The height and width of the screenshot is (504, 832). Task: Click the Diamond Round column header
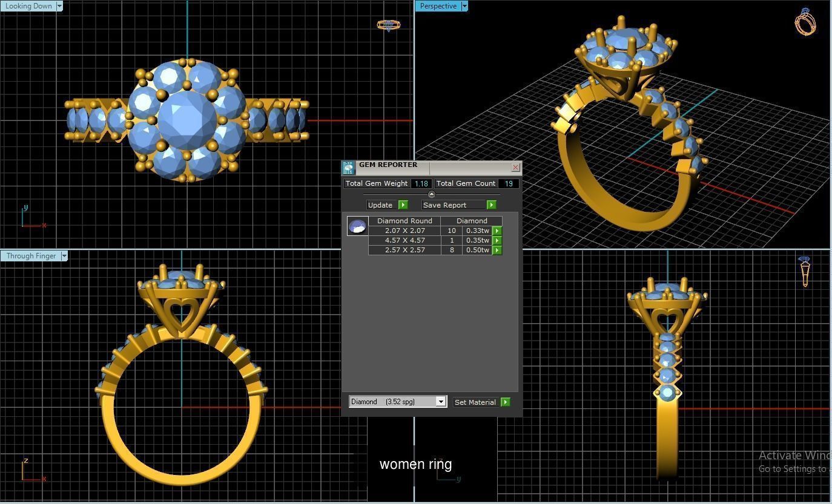(x=404, y=221)
